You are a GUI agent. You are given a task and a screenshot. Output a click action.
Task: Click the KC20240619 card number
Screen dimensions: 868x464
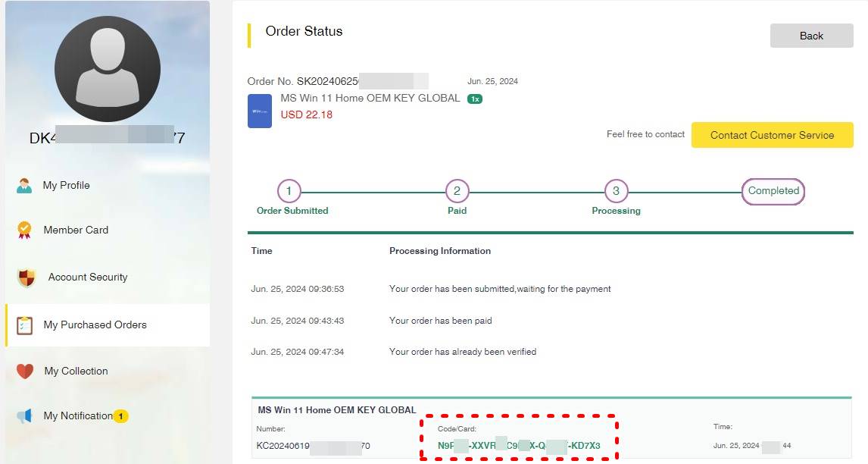313,446
